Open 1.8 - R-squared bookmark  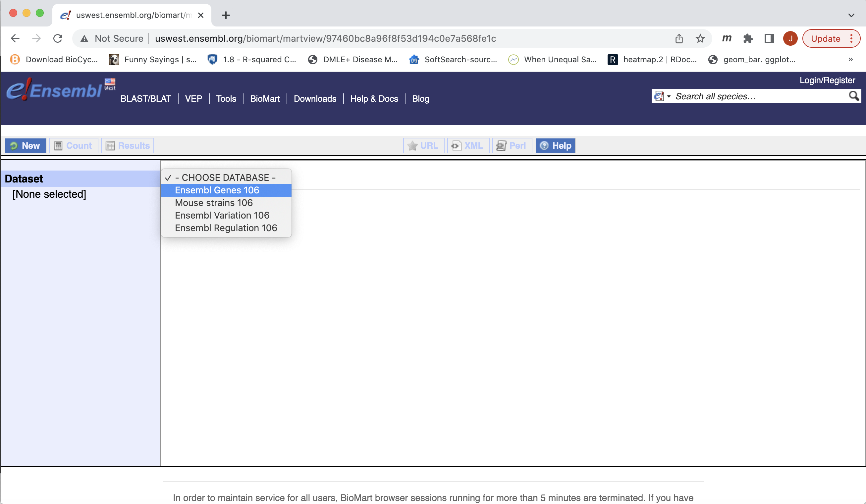(252, 59)
